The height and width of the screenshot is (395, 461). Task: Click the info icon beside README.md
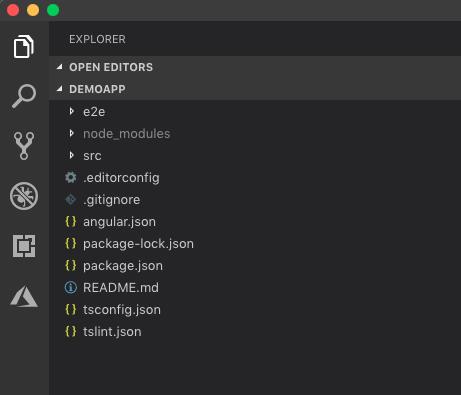[71, 287]
